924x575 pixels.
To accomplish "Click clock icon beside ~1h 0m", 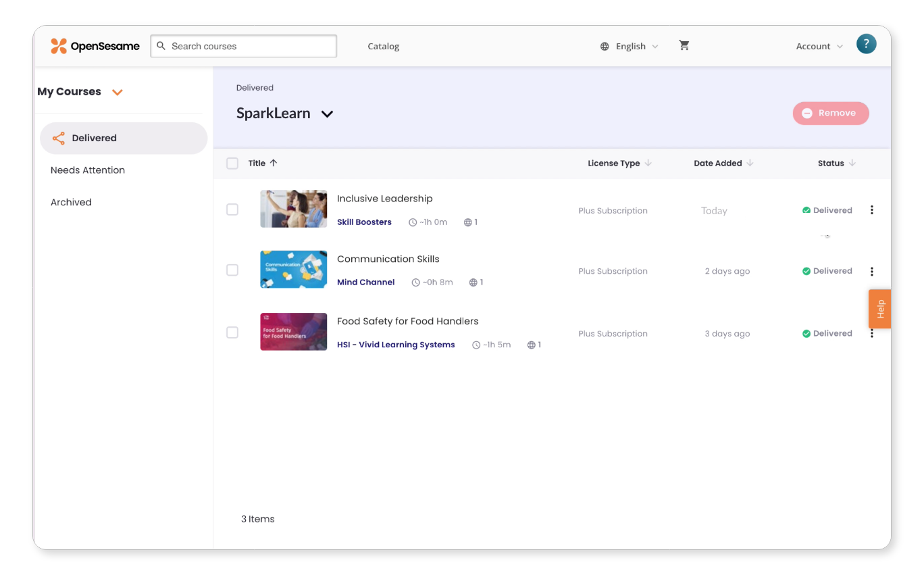I will [x=413, y=222].
